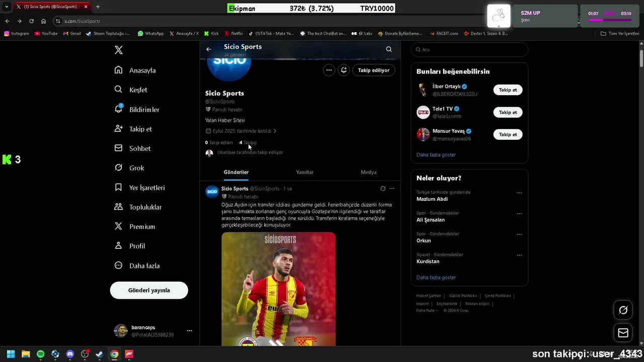This screenshot has height=362, width=644.
Task: Click the Takip ediliyor button
Action: [374, 70]
